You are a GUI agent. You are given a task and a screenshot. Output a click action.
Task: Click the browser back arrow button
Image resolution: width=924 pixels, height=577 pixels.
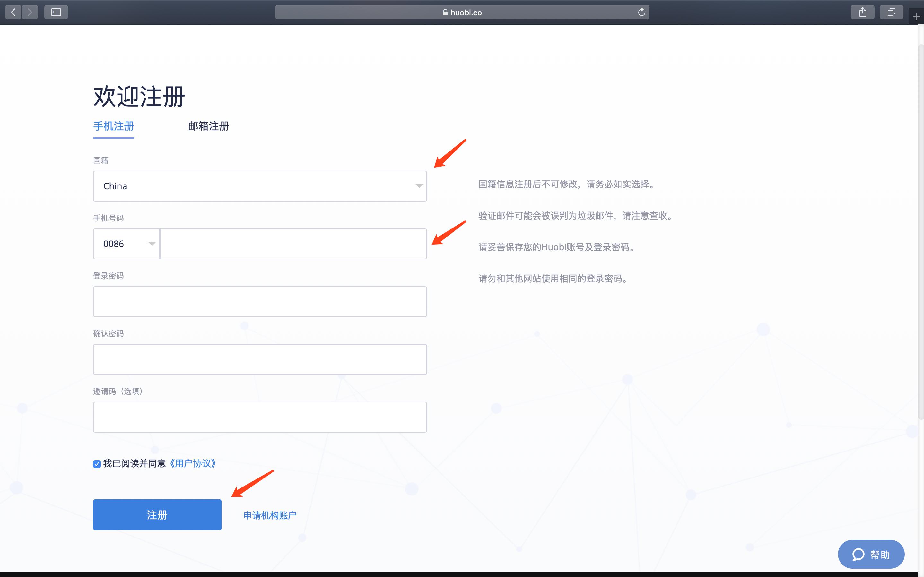(x=13, y=12)
